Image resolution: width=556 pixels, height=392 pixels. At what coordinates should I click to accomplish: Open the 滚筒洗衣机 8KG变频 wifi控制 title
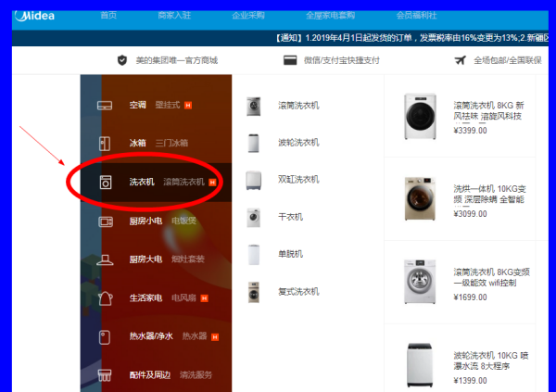point(491,277)
